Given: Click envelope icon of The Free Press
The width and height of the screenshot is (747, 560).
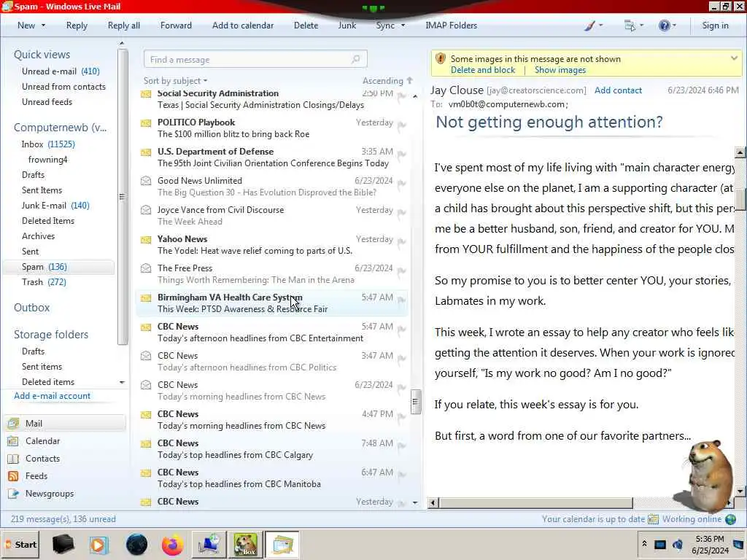Looking at the screenshot, I should tap(146, 268).
